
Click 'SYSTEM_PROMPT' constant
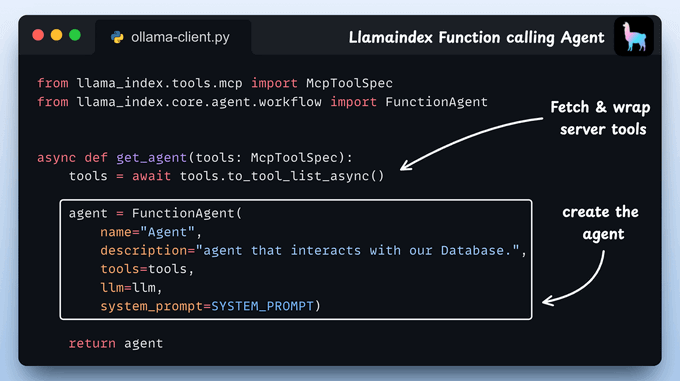262,306
